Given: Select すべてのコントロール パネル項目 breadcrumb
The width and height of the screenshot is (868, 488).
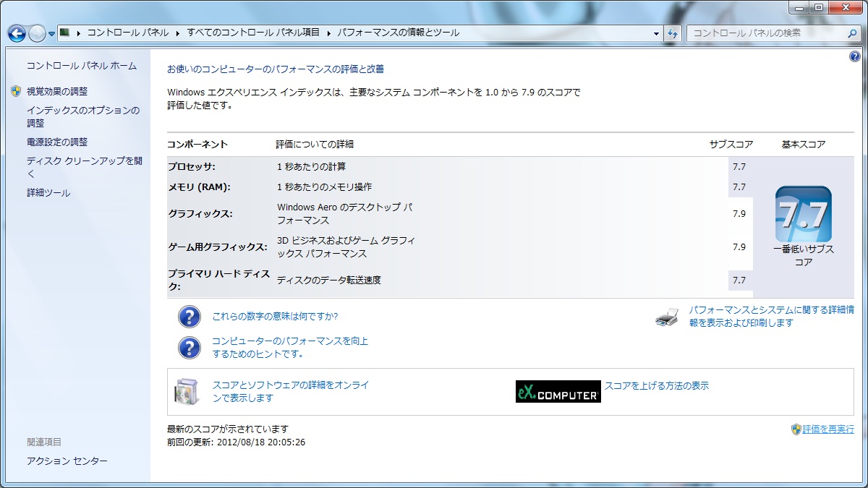Looking at the screenshot, I should [253, 33].
